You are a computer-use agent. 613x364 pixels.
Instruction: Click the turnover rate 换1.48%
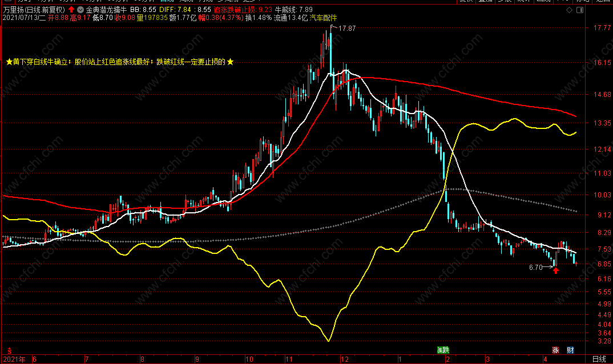pyautogui.click(x=259, y=18)
